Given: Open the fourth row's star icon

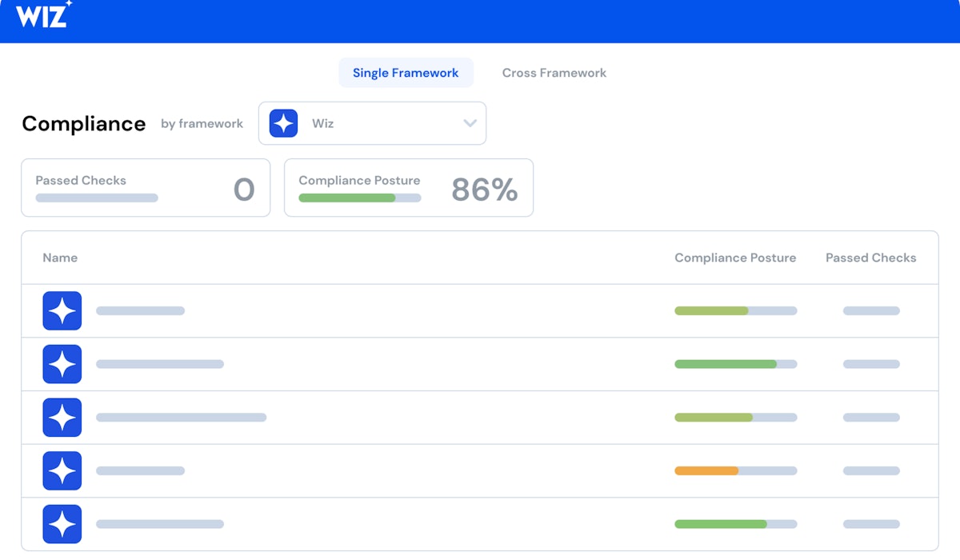Looking at the screenshot, I should click(x=62, y=470).
